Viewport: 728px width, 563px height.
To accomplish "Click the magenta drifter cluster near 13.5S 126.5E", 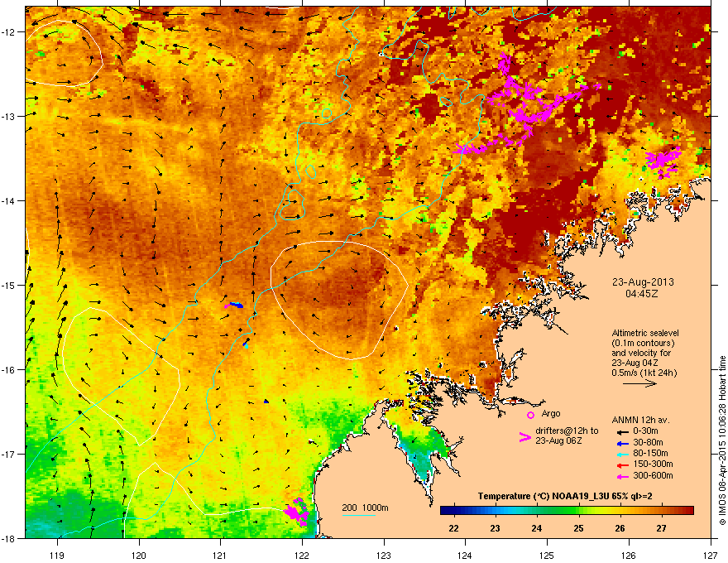I will coord(663,161).
